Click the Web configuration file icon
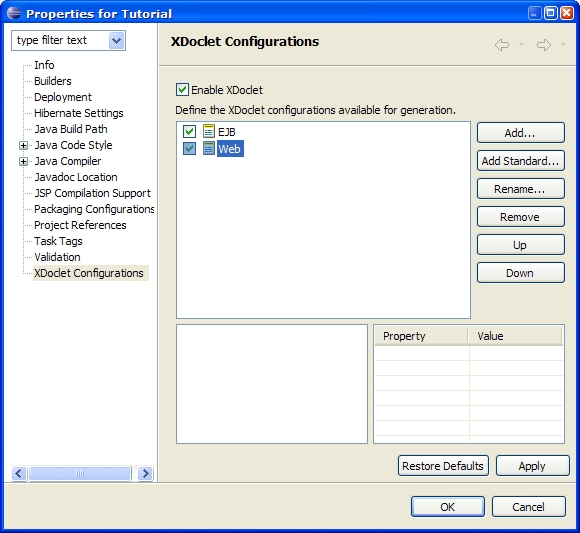Screen dimensions: 580x533 point(209,148)
